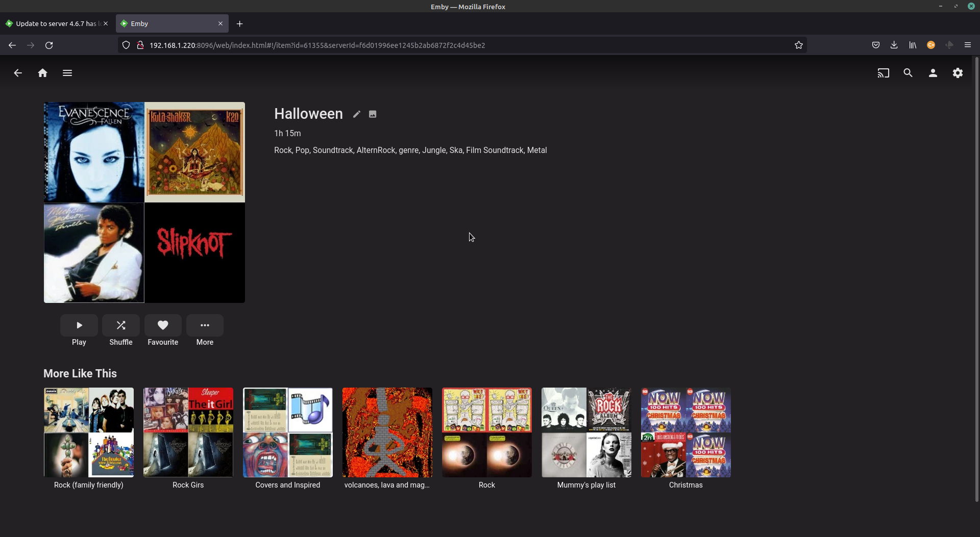Screen dimensions: 980x537
Task: Enable shield tracking protection panel
Action: [x=126, y=45]
